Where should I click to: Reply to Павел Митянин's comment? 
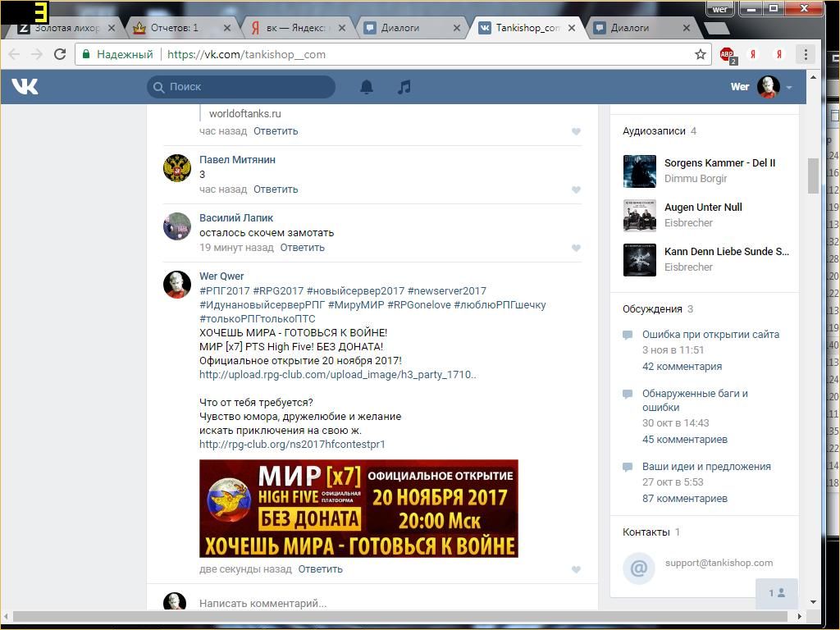click(x=276, y=189)
